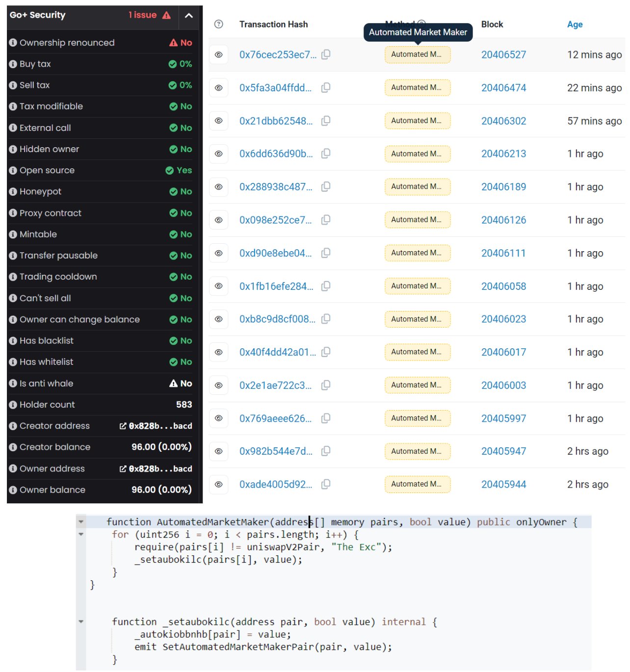
Task: Copy transaction hash 0x21dbb62548
Action: coord(326,121)
